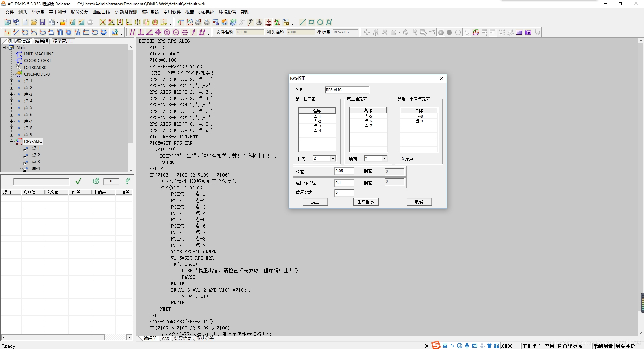Select INIT-MACHINE tree item
Screen dimensions: 644x349
(39, 54)
